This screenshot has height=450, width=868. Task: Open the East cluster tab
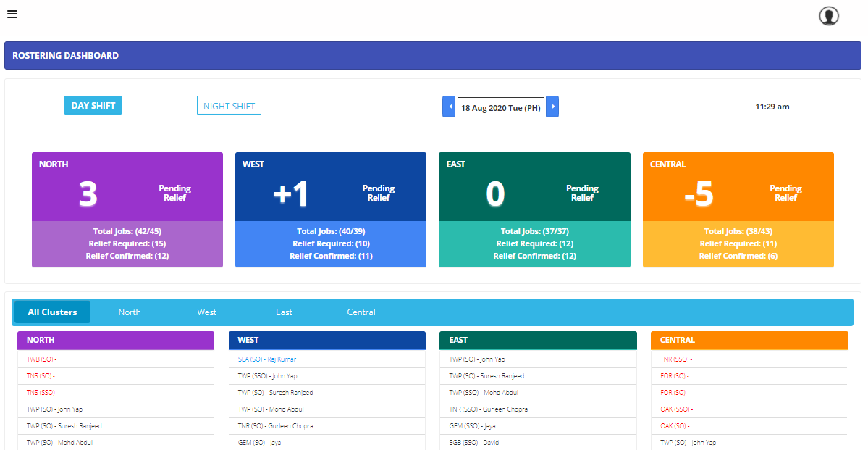284,312
